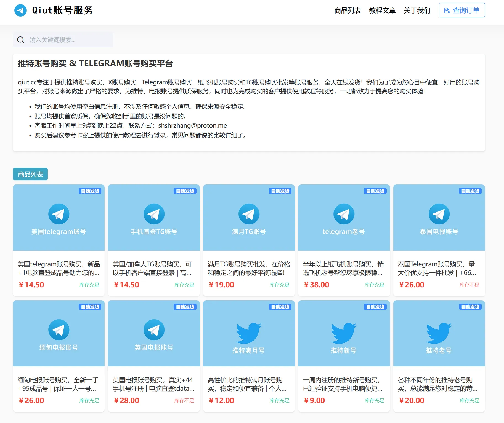The width and height of the screenshot is (504, 423).
Task: Click the 商品列表 section label badge
Action: coord(30,174)
